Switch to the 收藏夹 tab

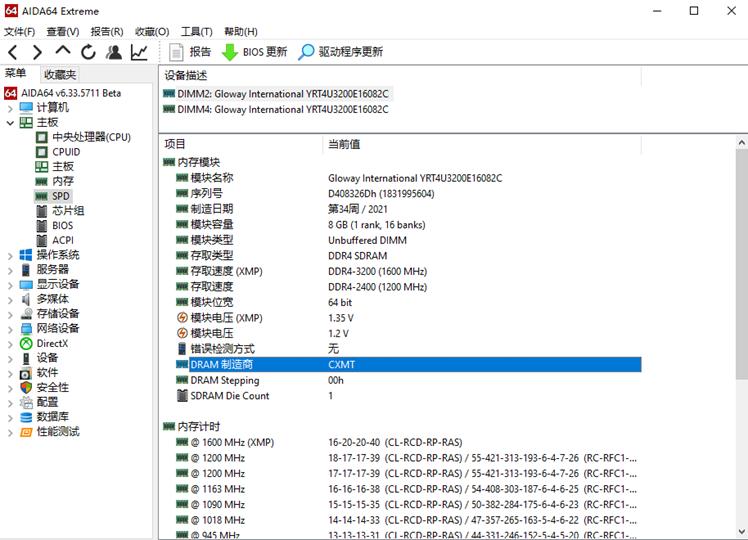click(x=60, y=74)
